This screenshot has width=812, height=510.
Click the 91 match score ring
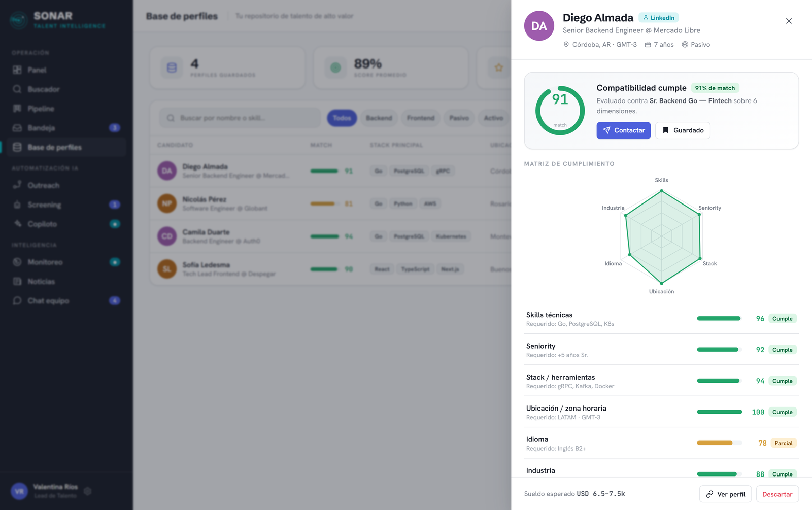point(560,111)
